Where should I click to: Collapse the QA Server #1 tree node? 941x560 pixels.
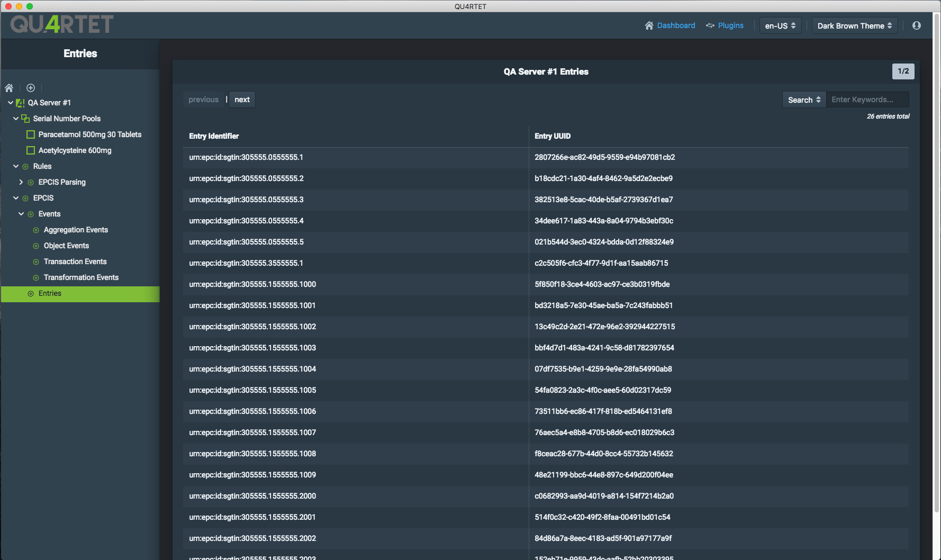click(11, 103)
